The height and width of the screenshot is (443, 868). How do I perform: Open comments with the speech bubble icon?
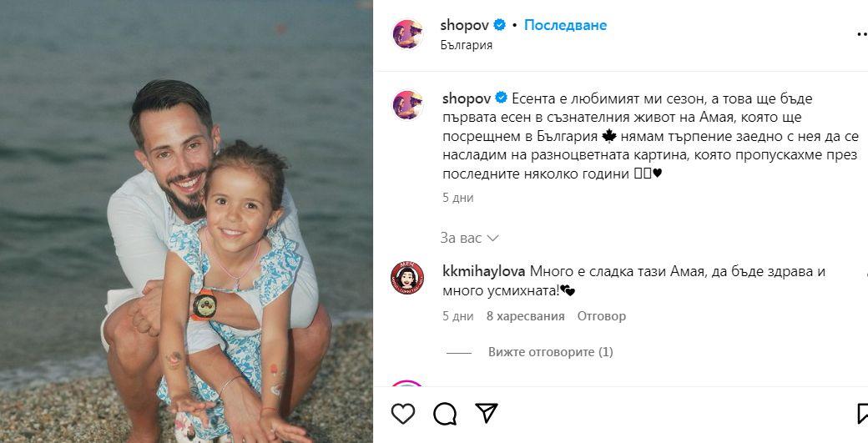(x=445, y=414)
